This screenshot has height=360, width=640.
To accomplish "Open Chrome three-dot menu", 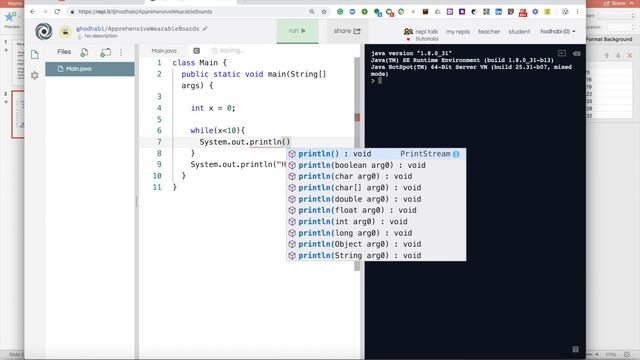I will point(577,12).
